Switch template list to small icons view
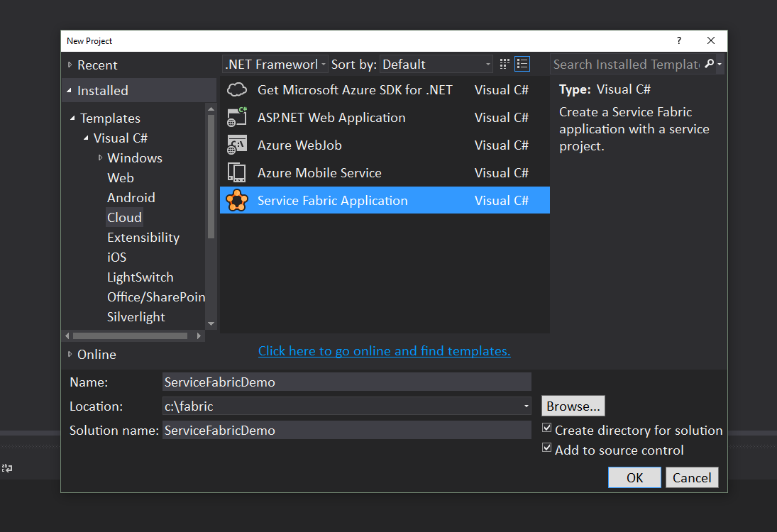This screenshot has height=532, width=777. click(x=505, y=64)
